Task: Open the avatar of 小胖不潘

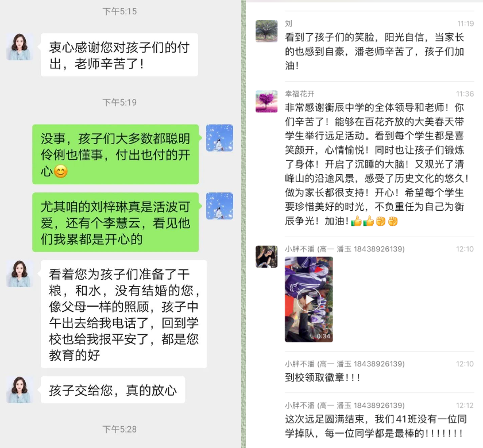Action: pyautogui.click(x=266, y=256)
